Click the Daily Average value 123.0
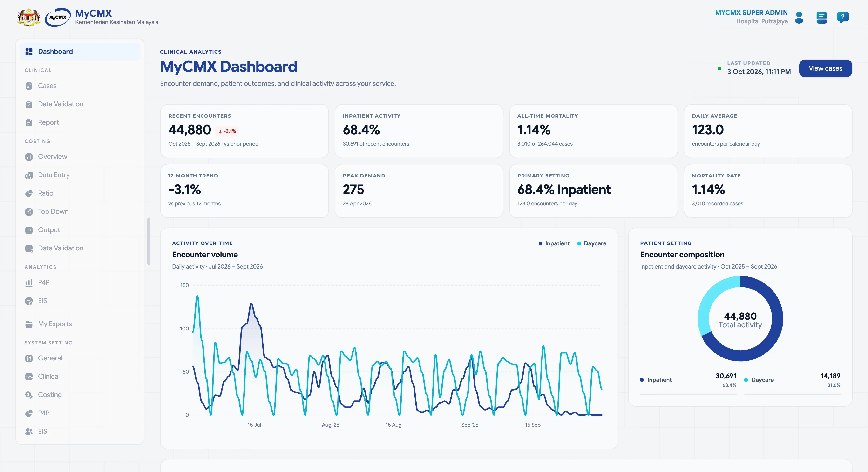The width and height of the screenshot is (868, 472). [x=708, y=130]
